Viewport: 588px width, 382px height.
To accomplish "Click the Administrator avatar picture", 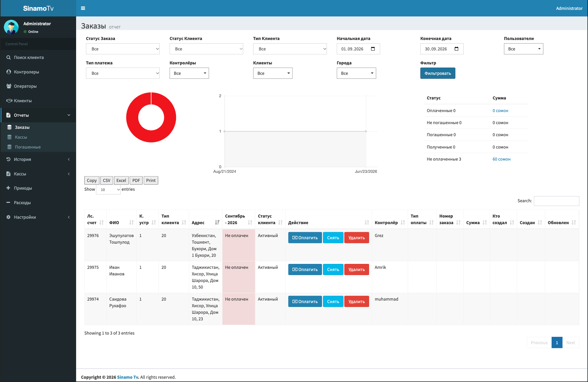I will 11,27.
